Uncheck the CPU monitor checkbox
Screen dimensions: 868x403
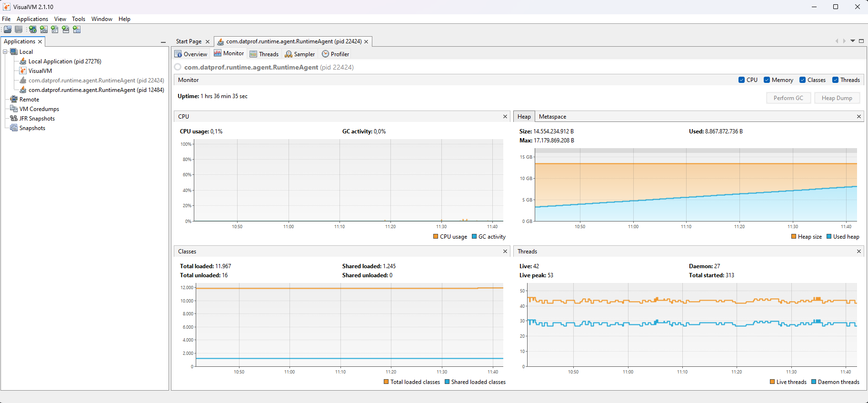[x=741, y=80]
